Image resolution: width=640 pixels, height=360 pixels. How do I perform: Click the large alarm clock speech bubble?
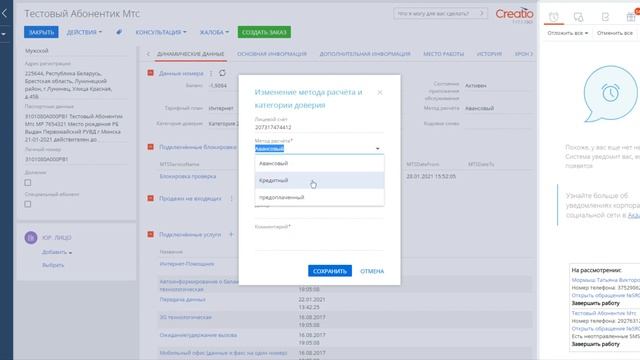point(610,94)
